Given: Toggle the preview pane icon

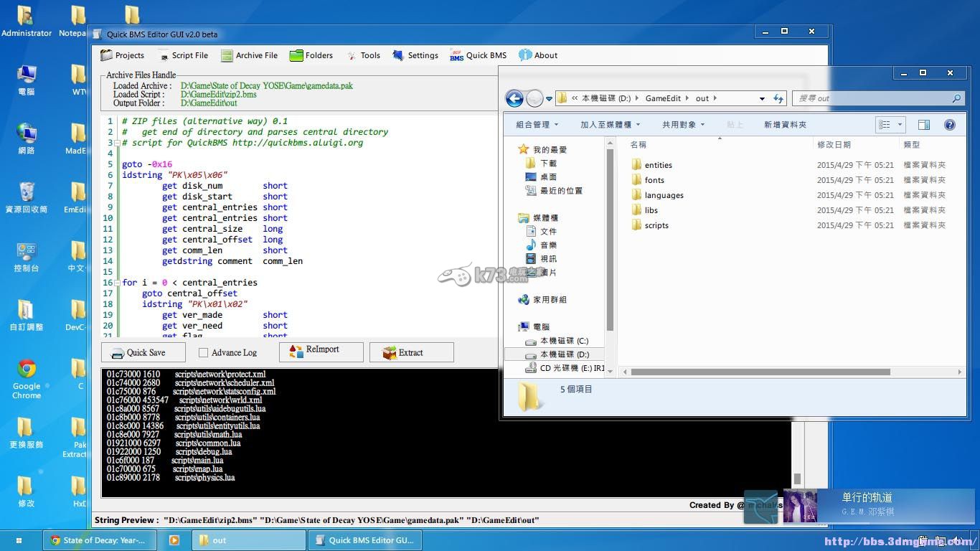Looking at the screenshot, I should point(924,125).
